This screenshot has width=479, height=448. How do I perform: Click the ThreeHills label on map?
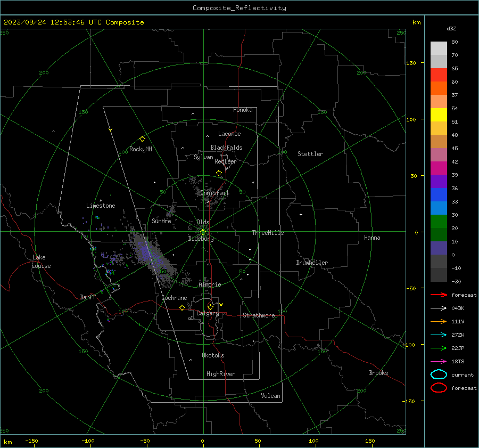point(268,233)
